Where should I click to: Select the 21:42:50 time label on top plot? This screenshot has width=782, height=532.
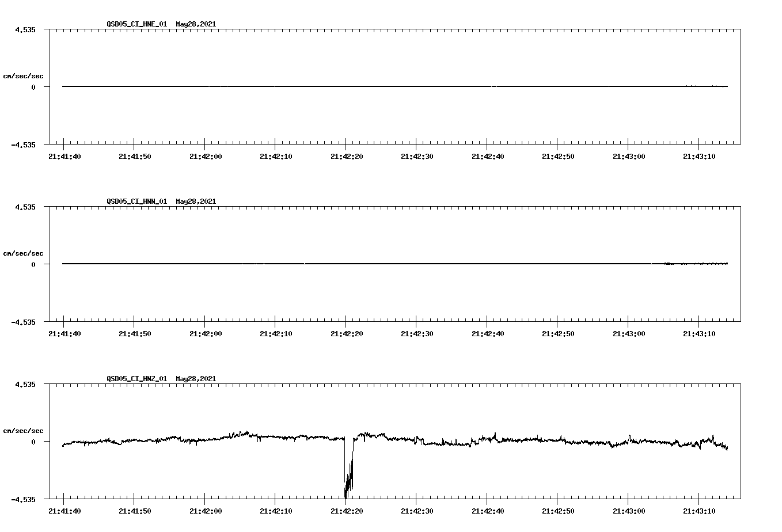point(557,155)
